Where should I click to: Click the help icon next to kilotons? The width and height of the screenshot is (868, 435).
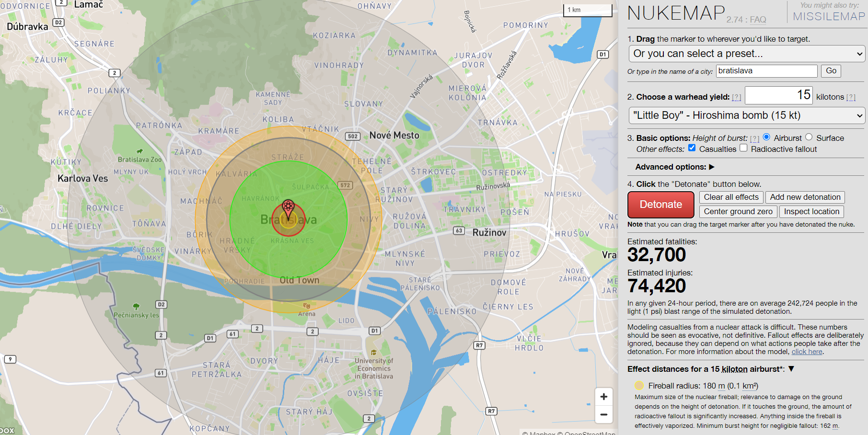coord(851,97)
